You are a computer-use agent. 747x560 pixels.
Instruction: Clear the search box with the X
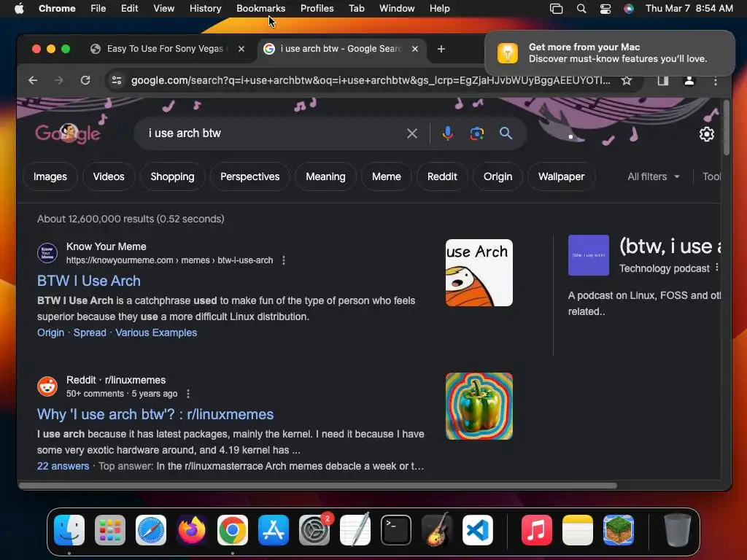pyautogui.click(x=412, y=133)
